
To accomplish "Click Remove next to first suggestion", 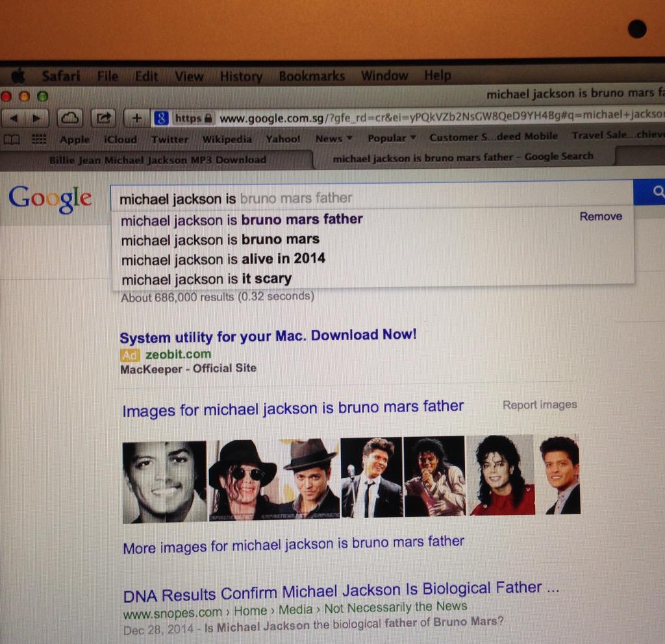I will (x=601, y=216).
